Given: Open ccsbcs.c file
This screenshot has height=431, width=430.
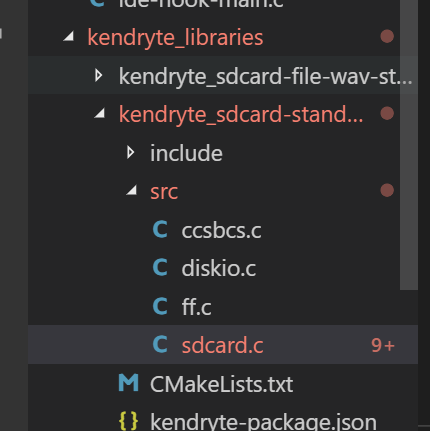Looking at the screenshot, I should 221,230.
